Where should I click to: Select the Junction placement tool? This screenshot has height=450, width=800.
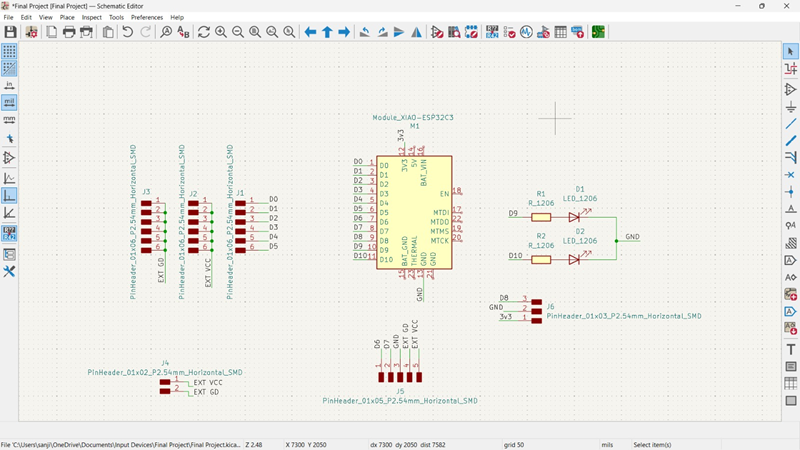click(x=791, y=192)
